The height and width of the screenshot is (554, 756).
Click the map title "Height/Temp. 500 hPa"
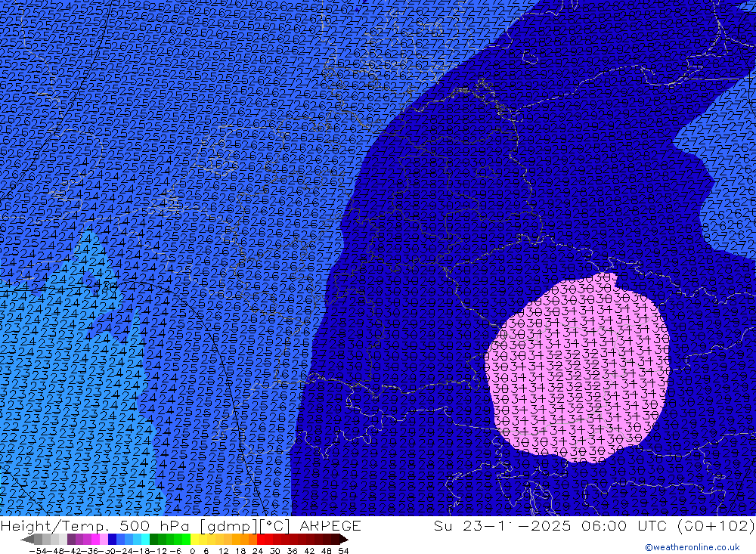pos(94,526)
